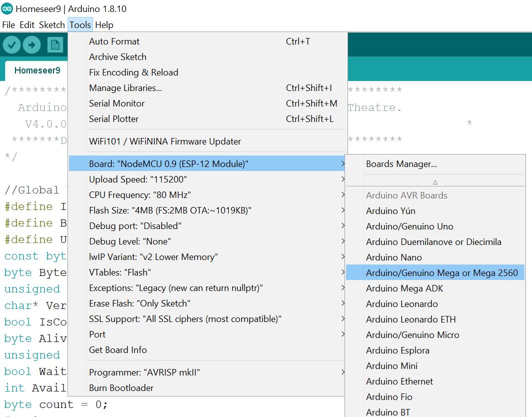Open the Help menu

coord(104,25)
